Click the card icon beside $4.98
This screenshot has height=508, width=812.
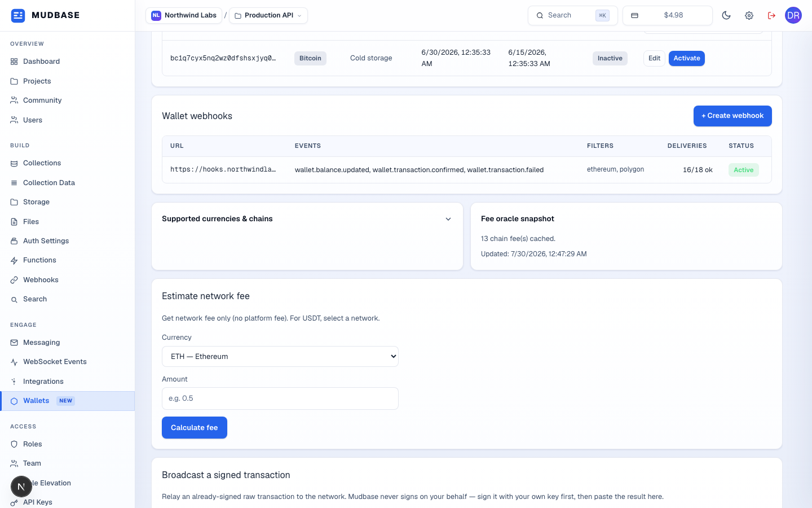point(634,16)
